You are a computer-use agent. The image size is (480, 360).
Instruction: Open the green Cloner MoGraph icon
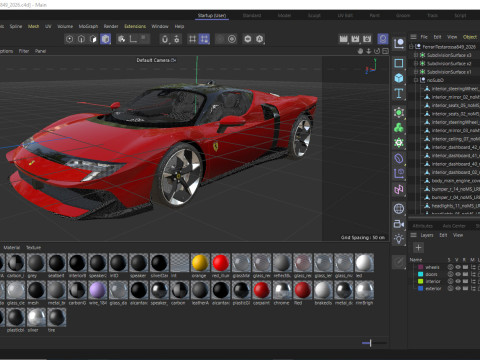click(x=399, y=128)
